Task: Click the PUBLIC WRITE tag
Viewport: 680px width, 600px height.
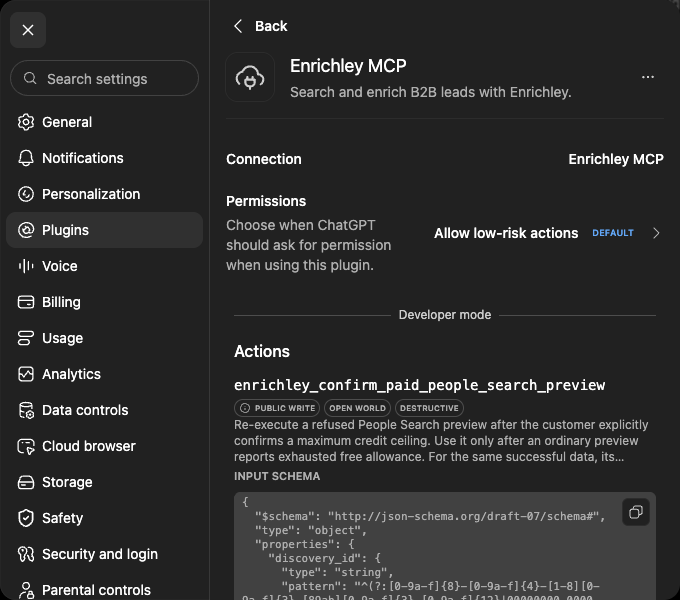Action: (x=277, y=408)
